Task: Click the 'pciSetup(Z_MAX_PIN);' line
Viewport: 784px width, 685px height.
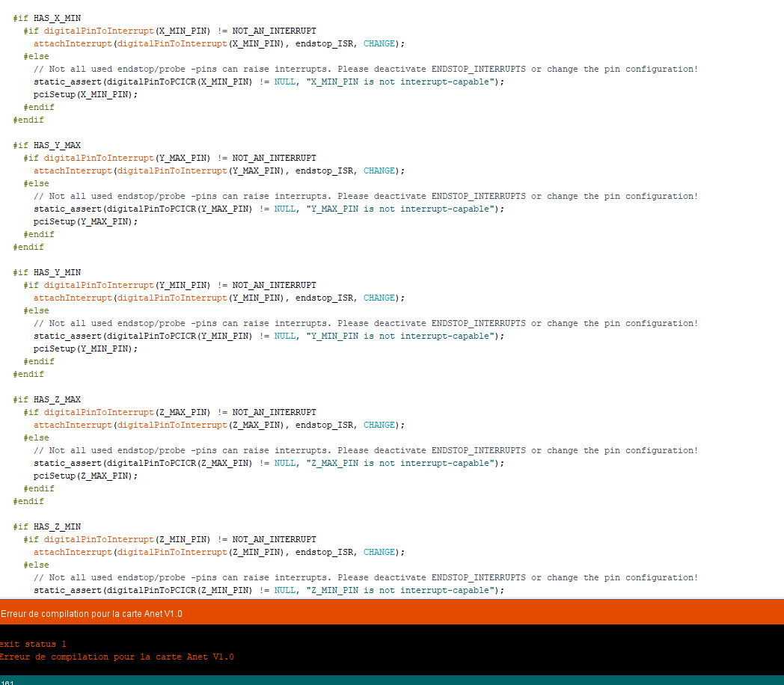Action: [x=85, y=476]
